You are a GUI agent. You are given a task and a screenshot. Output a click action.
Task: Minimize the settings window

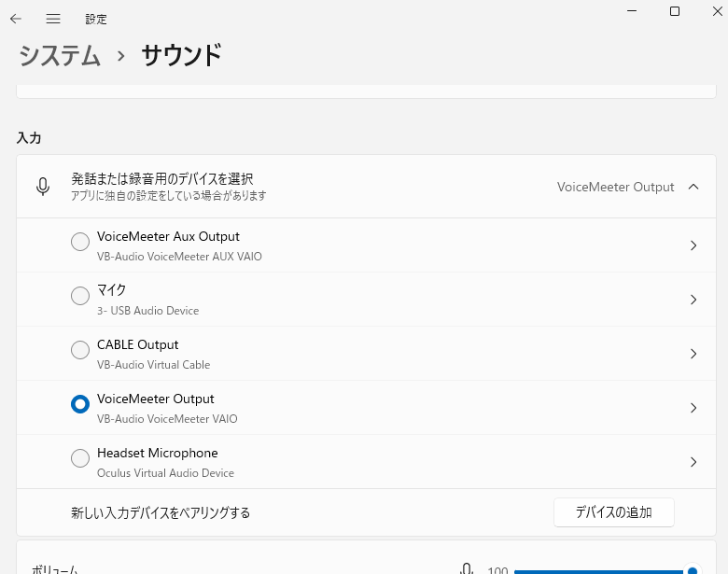(x=632, y=10)
